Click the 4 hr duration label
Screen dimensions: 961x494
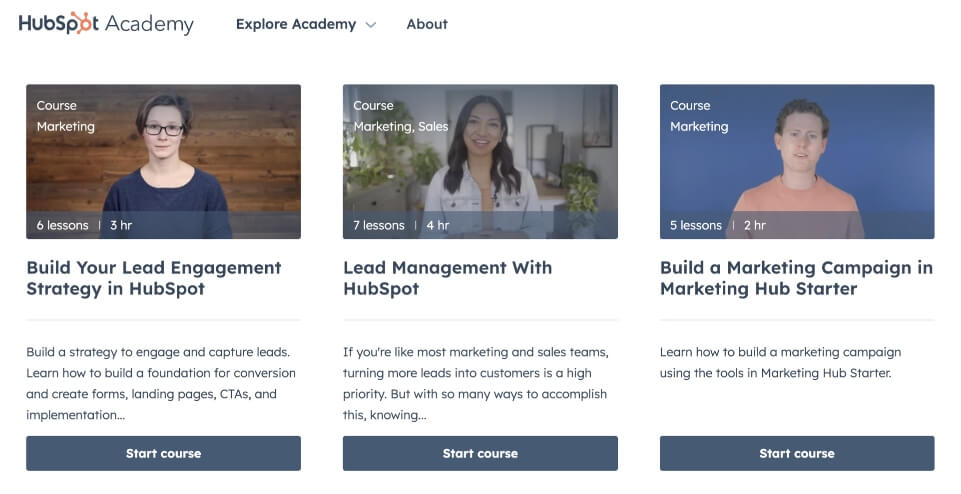438,225
